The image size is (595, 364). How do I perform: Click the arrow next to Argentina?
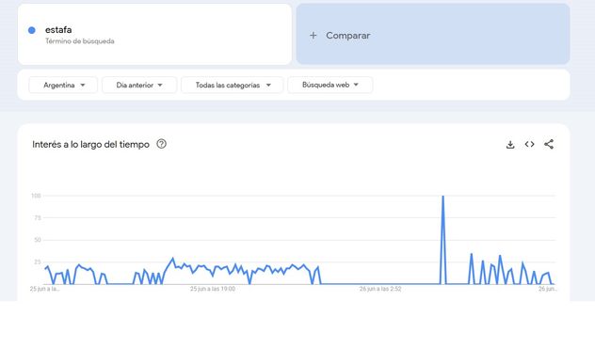click(x=83, y=85)
